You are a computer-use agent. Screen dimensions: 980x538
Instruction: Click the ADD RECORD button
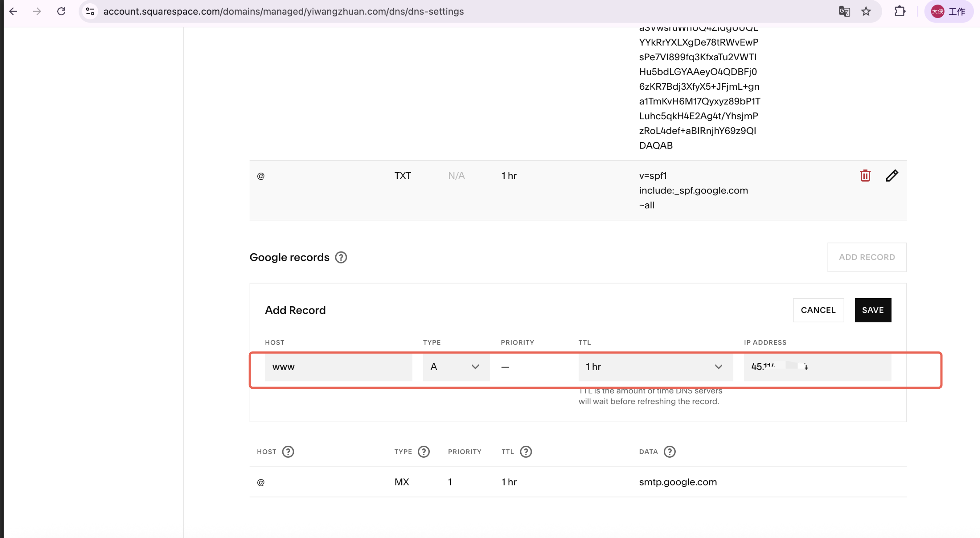click(x=867, y=257)
